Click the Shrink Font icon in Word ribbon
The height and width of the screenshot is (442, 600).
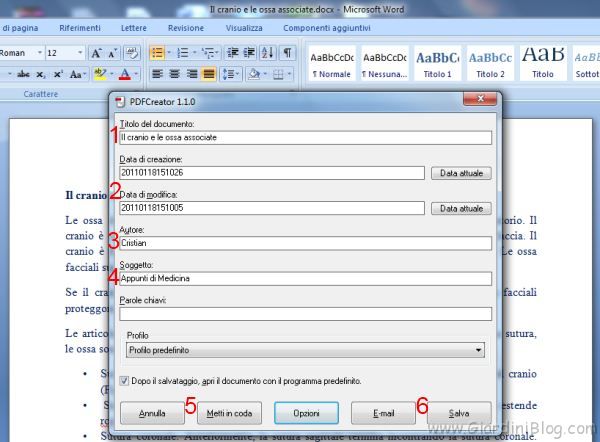click(x=112, y=53)
